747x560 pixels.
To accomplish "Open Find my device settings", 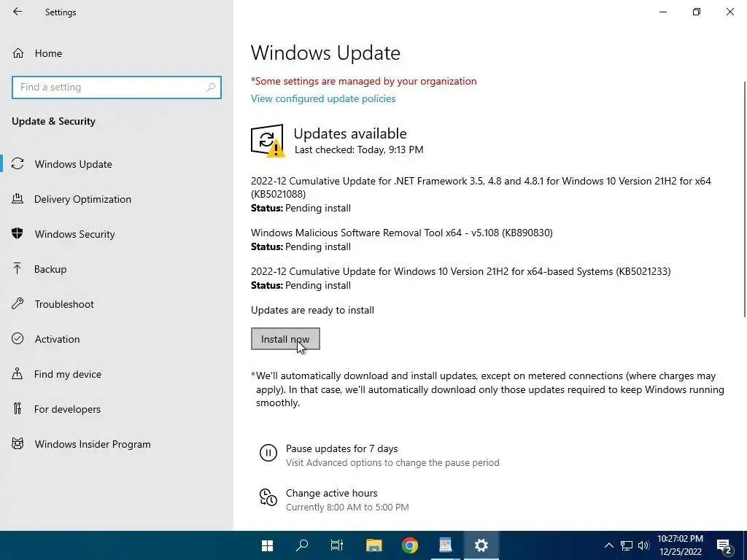I will [117, 374].
